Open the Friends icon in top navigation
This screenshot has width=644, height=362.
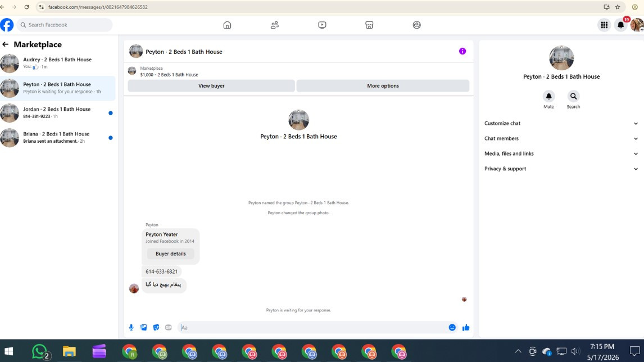click(275, 25)
